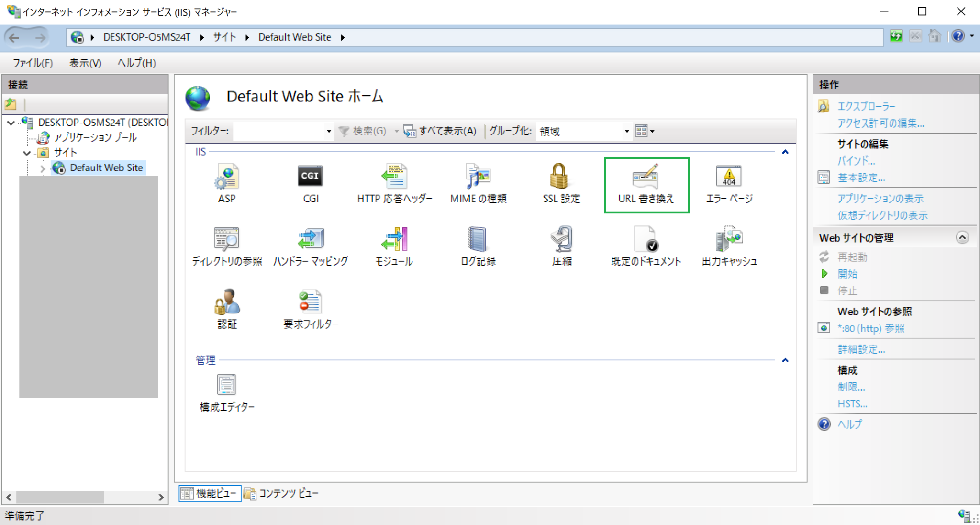Collapse the IIS feature section
Screen dimensions: 980x525
(x=785, y=152)
